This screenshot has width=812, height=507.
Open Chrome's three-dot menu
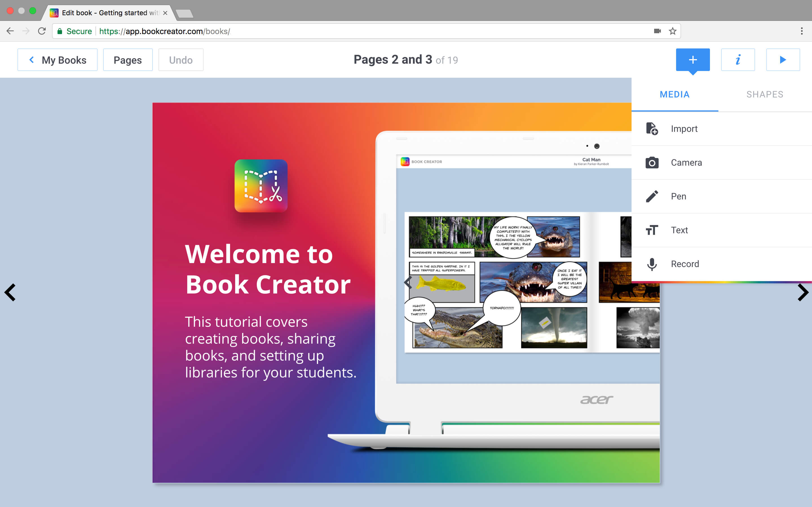[x=802, y=31]
